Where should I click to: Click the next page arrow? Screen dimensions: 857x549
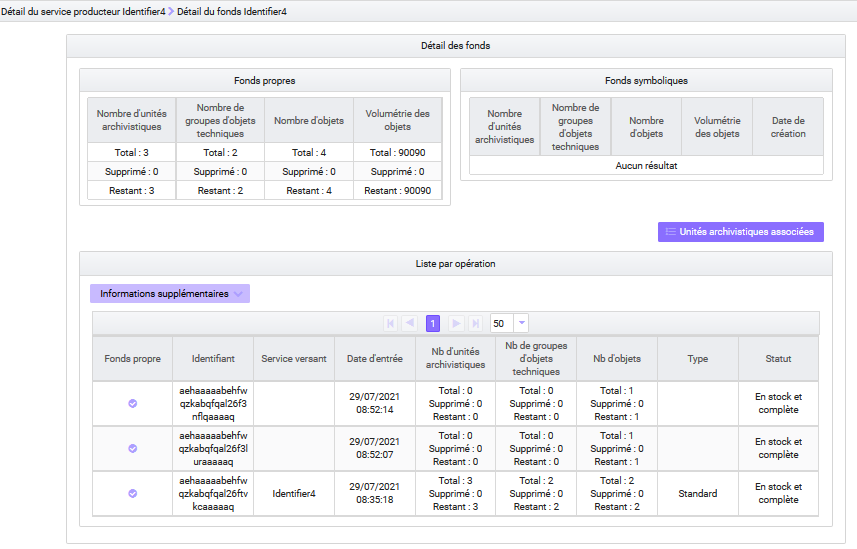coord(455,323)
